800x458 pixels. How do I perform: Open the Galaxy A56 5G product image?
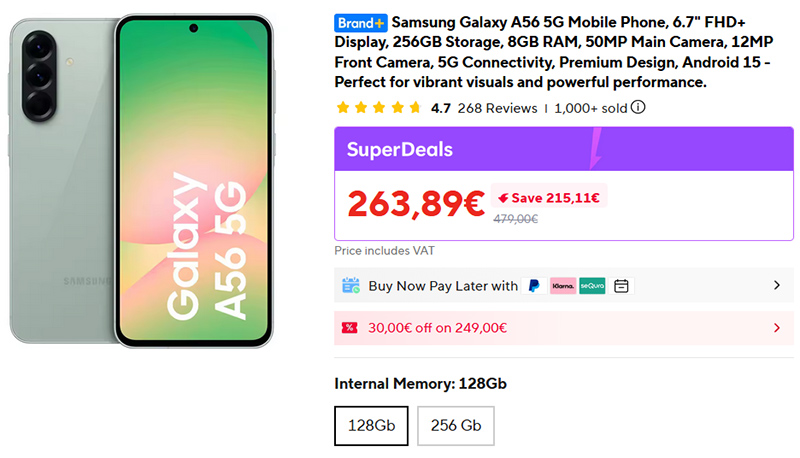(140, 180)
